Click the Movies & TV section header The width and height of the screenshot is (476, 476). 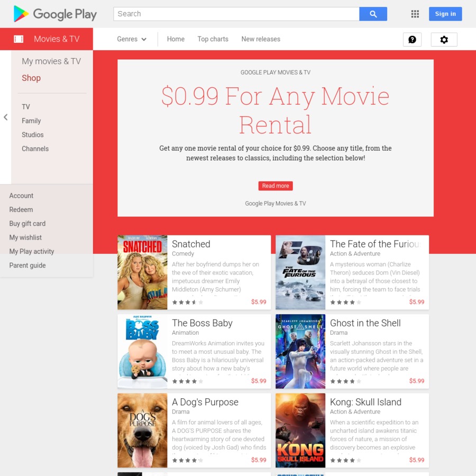47,39
